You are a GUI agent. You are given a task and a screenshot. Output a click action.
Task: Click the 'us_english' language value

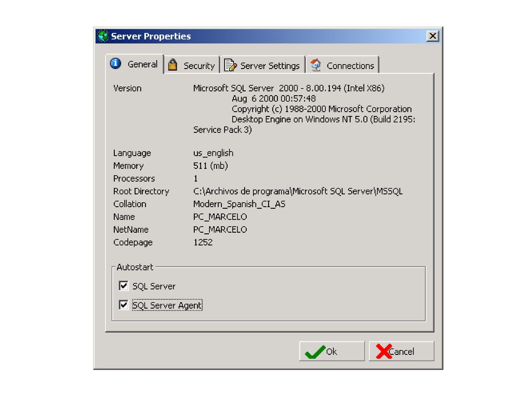tap(213, 153)
